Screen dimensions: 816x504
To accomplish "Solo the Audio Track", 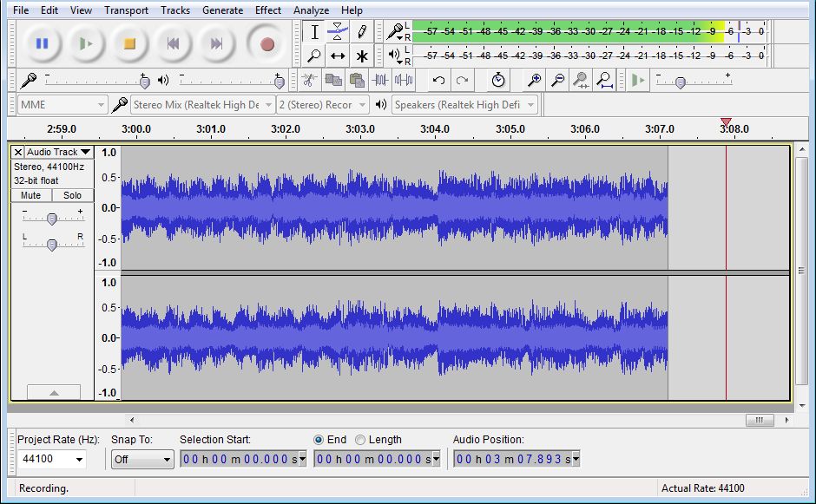I will 72,195.
